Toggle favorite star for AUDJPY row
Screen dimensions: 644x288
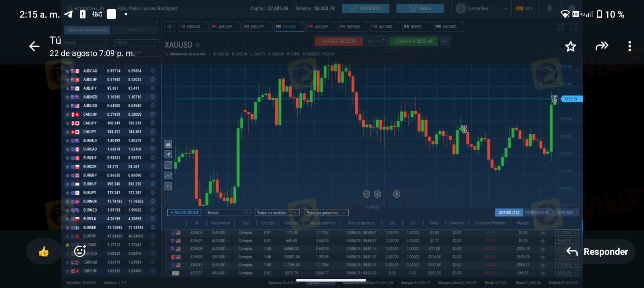click(x=68, y=88)
